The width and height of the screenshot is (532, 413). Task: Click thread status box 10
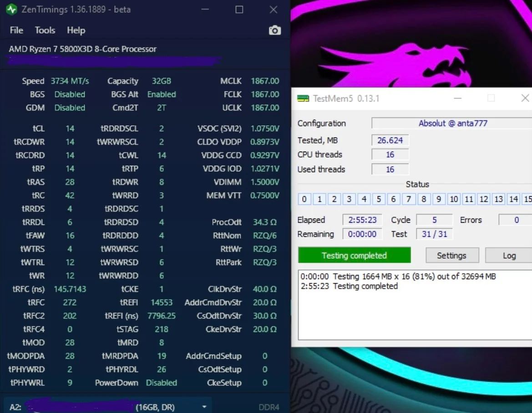point(454,199)
